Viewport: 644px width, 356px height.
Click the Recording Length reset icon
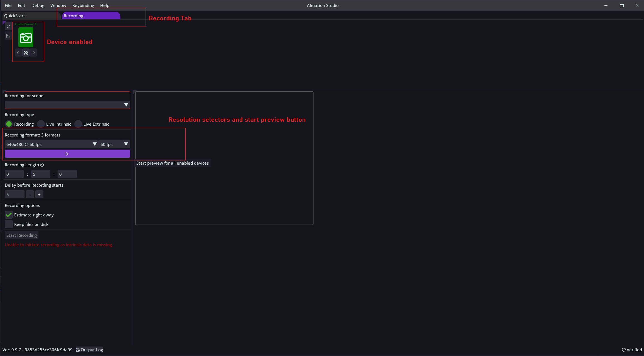coord(42,165)
